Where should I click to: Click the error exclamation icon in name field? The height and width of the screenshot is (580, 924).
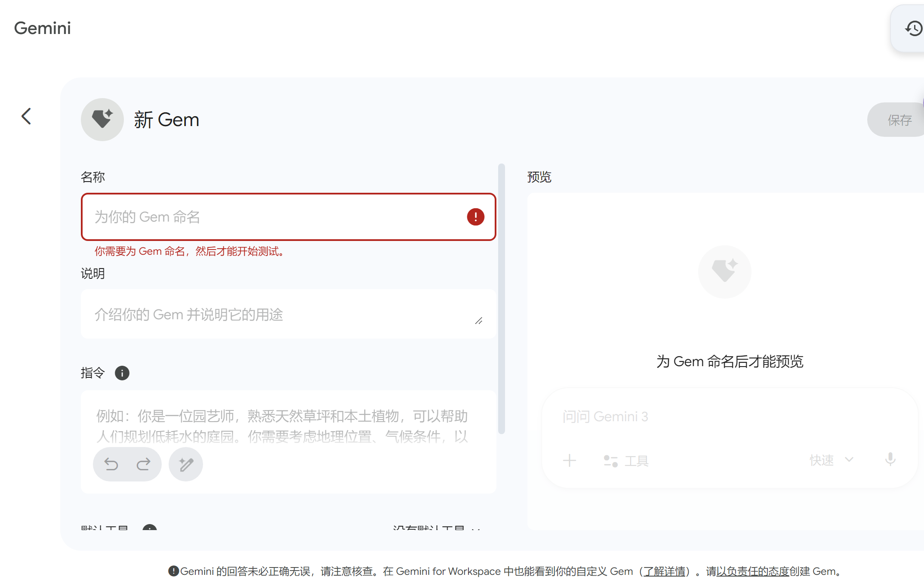pyautogui.click(x=474, y=217)
